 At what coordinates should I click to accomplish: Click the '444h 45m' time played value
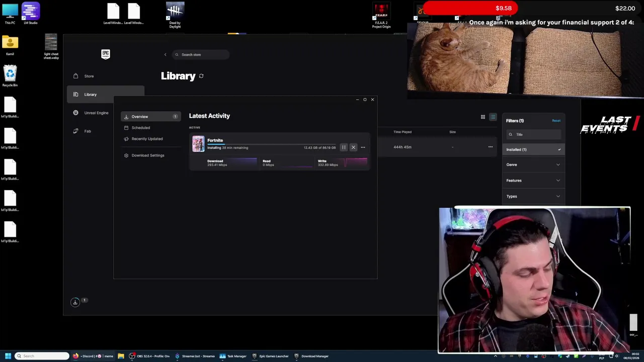pyautogui.click(x=403, y=147)
